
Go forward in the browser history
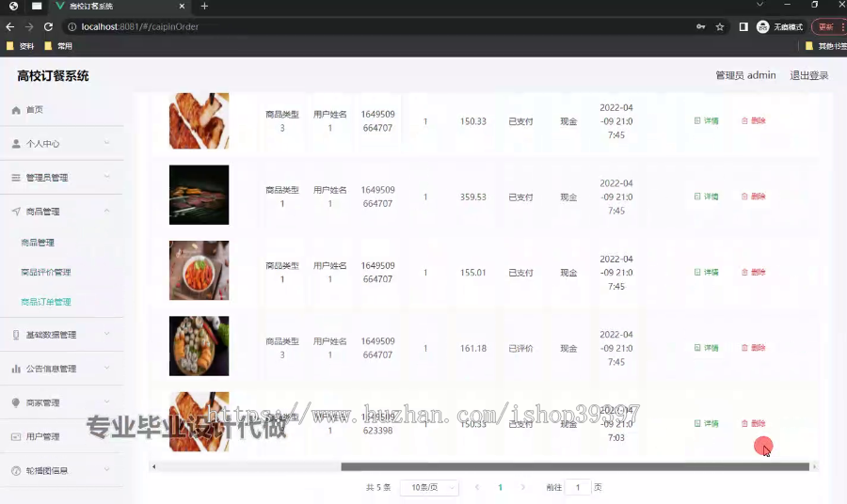[x=29, y=26]
